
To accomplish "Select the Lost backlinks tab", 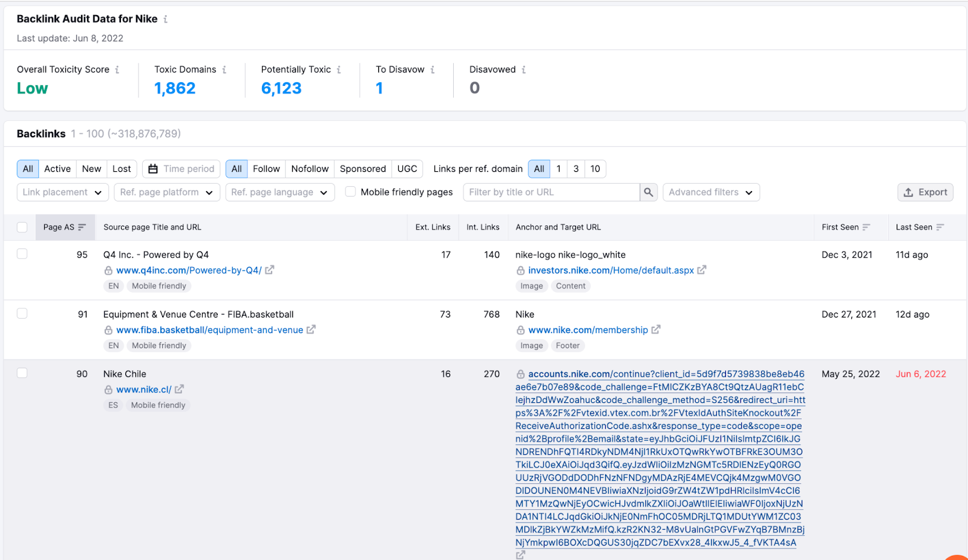I will (x=122, y=169).
